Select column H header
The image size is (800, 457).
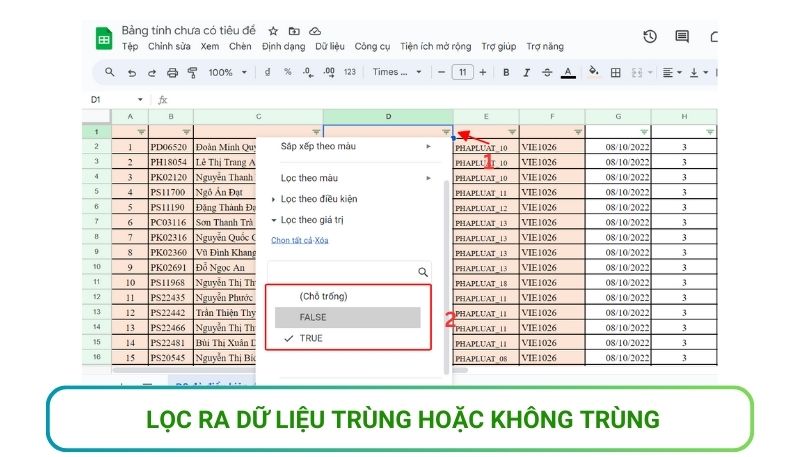click(684, 116)
